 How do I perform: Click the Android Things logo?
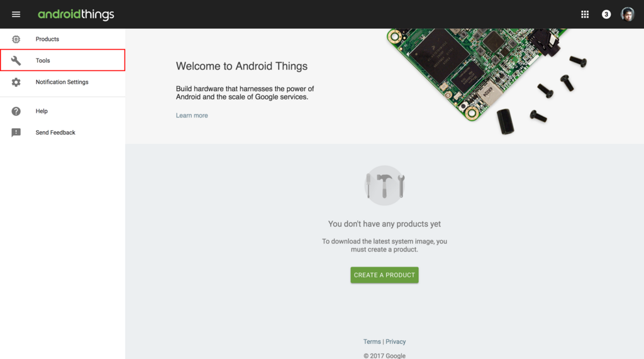tap(76, 14)
